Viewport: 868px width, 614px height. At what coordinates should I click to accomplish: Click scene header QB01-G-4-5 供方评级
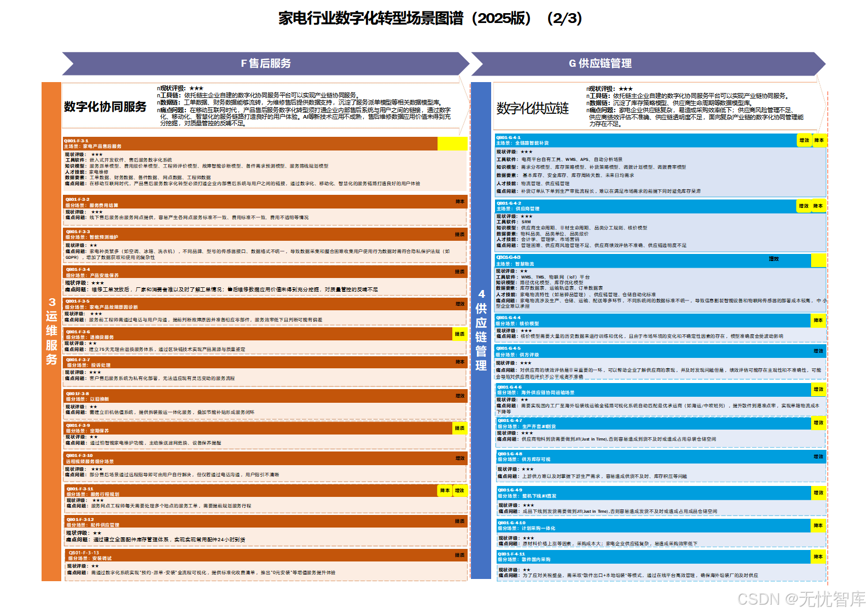pos(660,351)
